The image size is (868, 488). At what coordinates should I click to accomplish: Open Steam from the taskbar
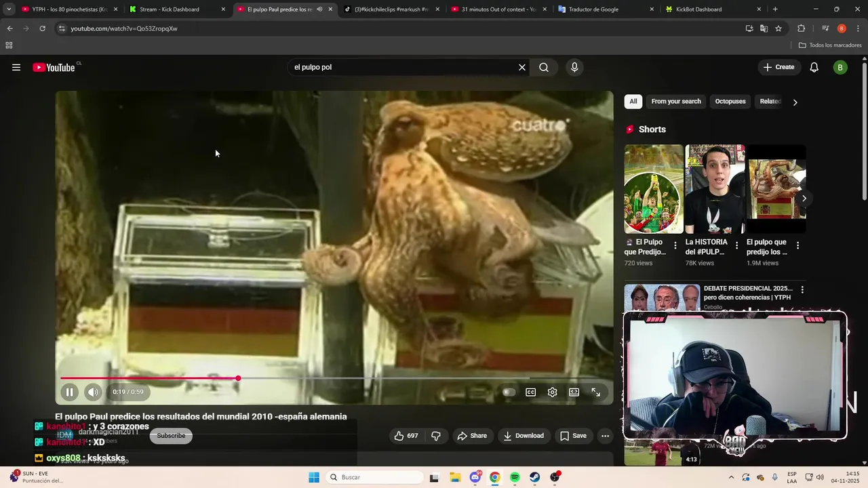tap(535, 477)
